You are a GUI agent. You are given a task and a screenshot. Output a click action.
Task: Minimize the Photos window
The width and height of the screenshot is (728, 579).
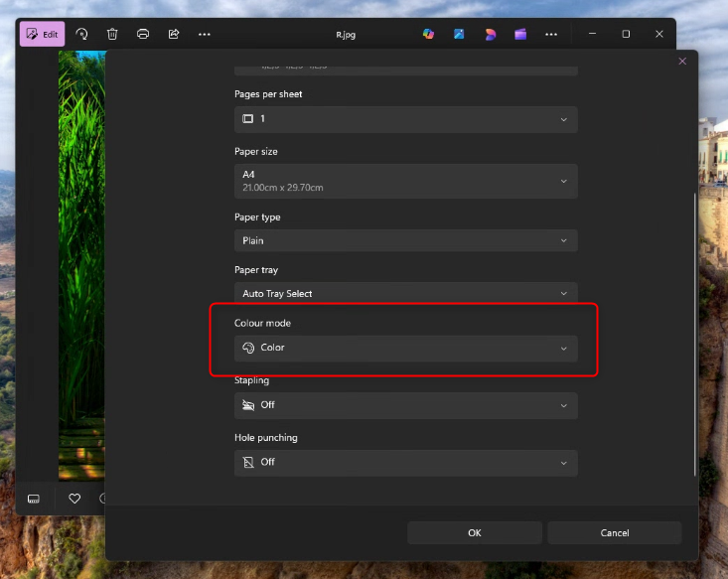592,34
